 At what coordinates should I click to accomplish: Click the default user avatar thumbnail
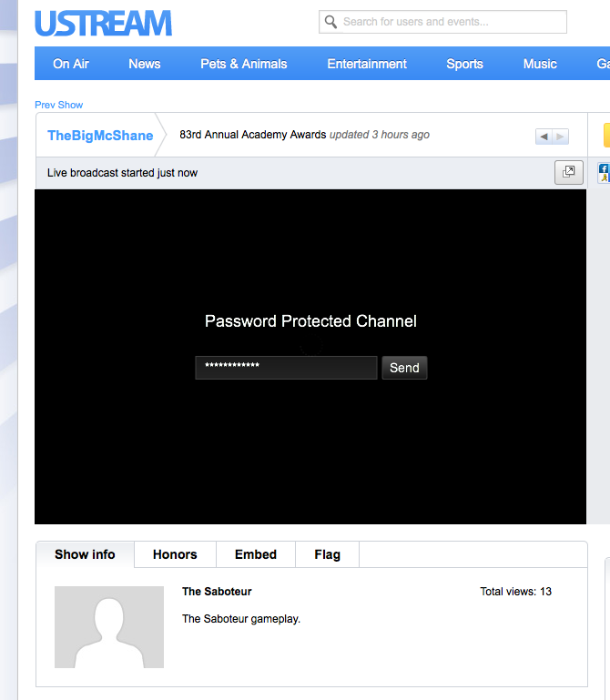click(x=109, y=627)
